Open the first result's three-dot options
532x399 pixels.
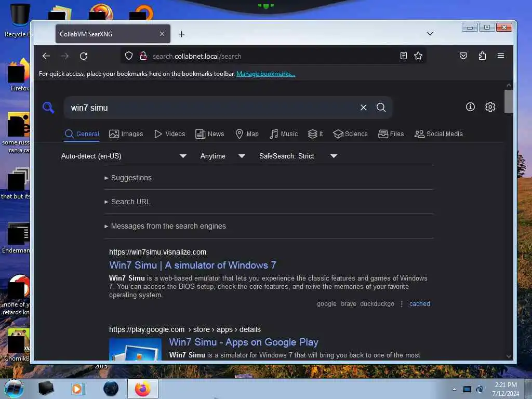coord(402,304)
